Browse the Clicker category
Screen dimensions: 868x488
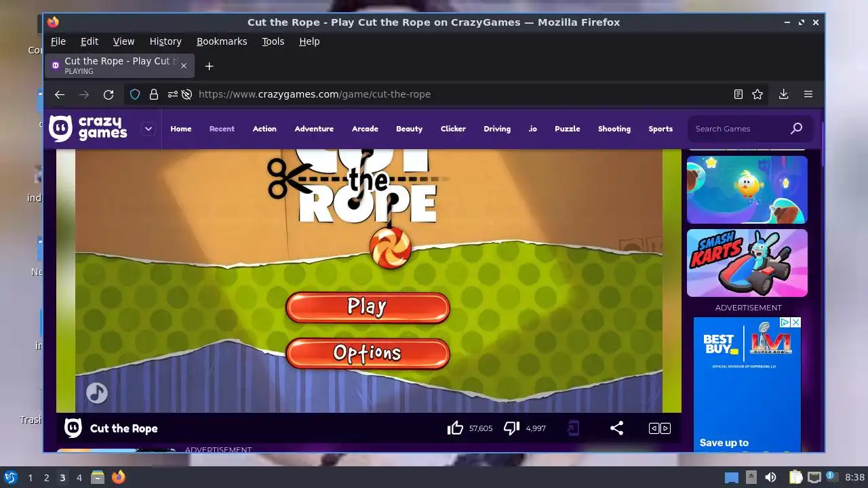(453, 129)
